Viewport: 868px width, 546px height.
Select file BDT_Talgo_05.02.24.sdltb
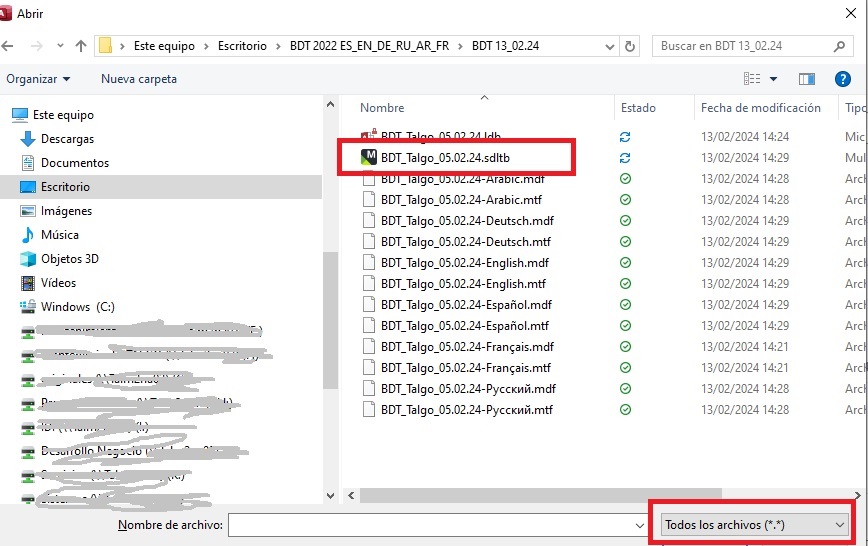click(445, 158)
